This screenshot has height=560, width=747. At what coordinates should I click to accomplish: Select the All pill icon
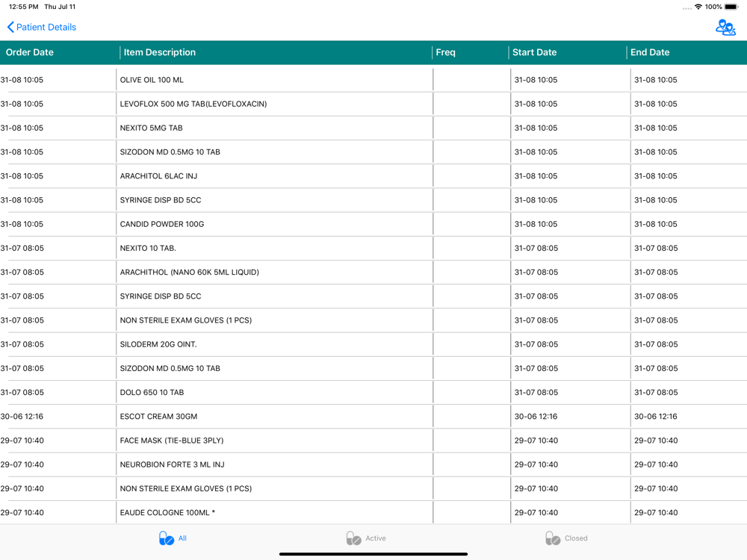coord(167,538)
